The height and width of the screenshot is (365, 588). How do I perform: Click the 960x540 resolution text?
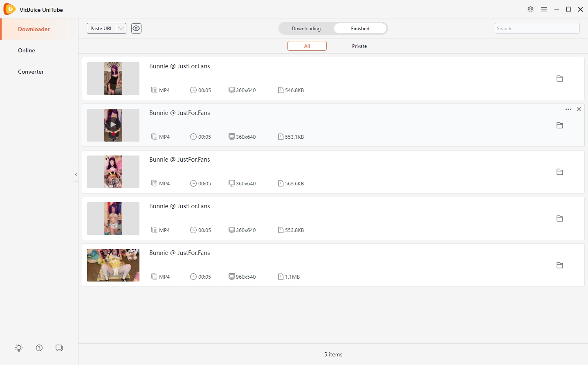(x=246, y=277)
